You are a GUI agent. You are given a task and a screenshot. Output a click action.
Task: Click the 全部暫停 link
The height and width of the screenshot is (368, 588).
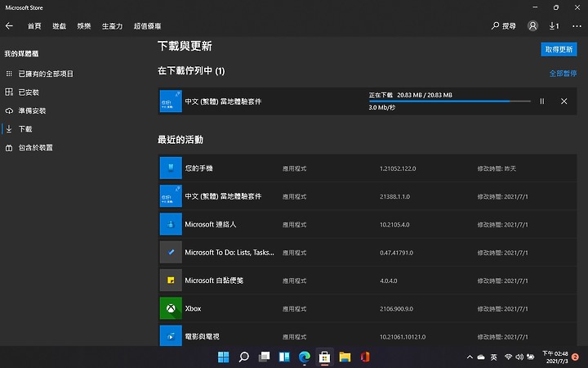click(563, 74)
